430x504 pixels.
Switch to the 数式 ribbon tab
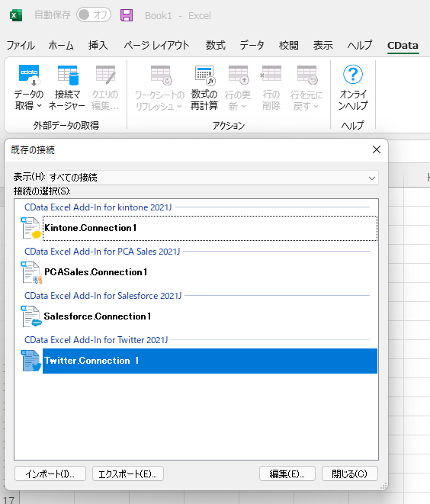pos(215,45)
